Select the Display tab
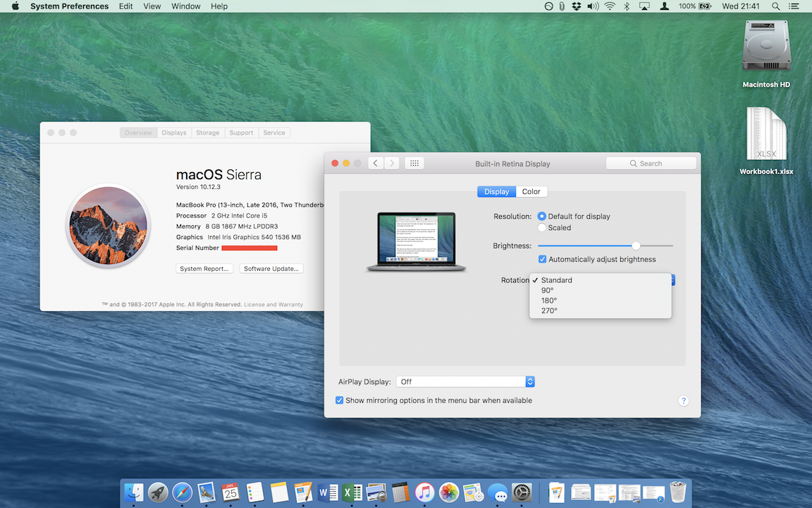This screenshot has width=812, height=508. coord(497,192)
